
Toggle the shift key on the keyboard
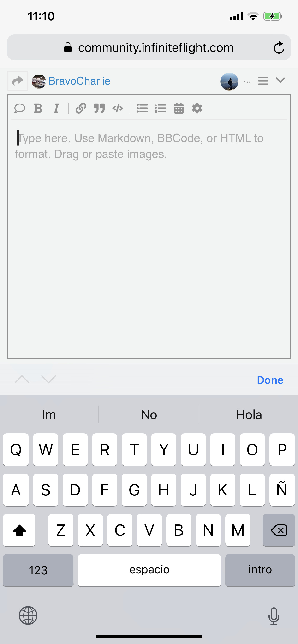[x=19, y=530]
